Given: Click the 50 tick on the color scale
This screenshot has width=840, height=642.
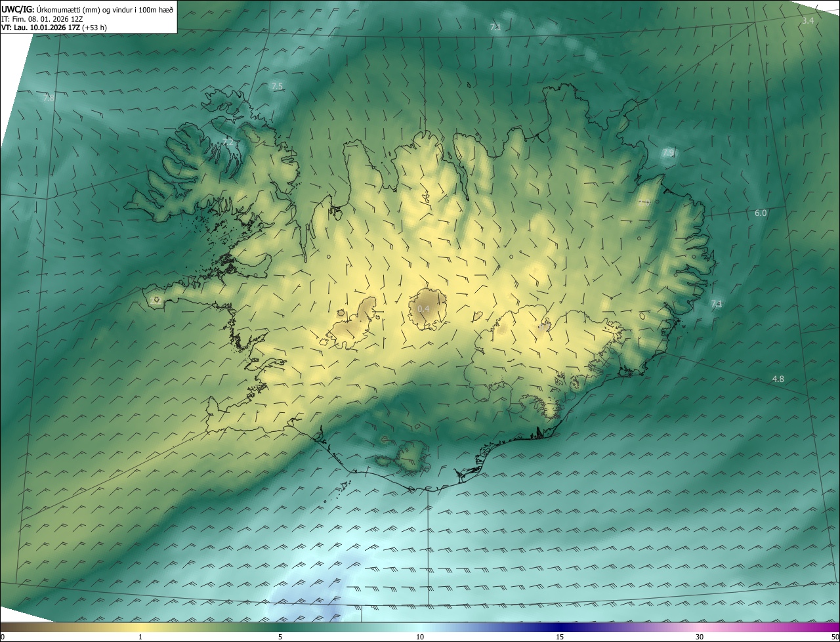Looking at the screenshot, I should point(835,637).
